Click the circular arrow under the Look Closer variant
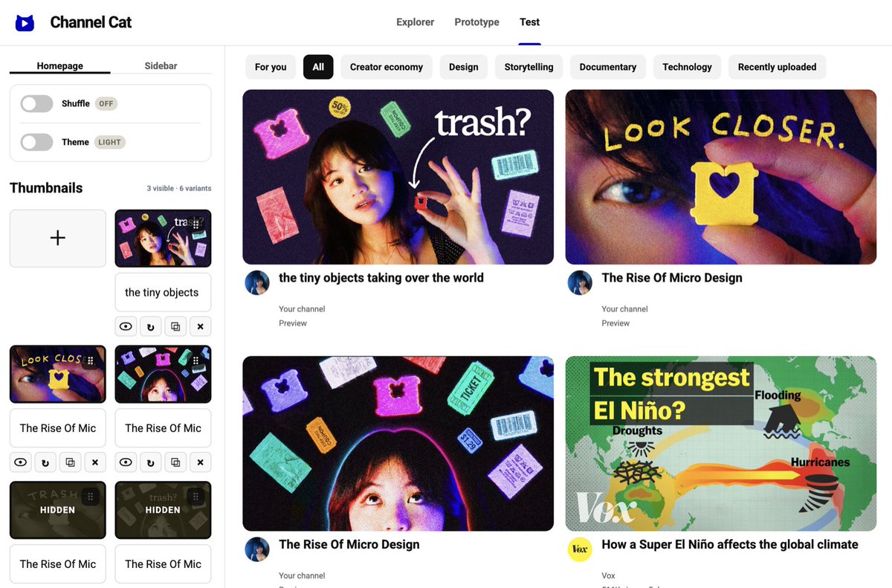The height and width of the screenshot is (588, 892). click(45, 462)
